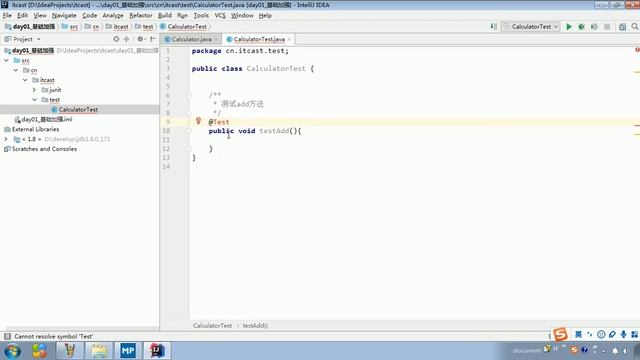Open the Build menu

[x=165, y=16]
